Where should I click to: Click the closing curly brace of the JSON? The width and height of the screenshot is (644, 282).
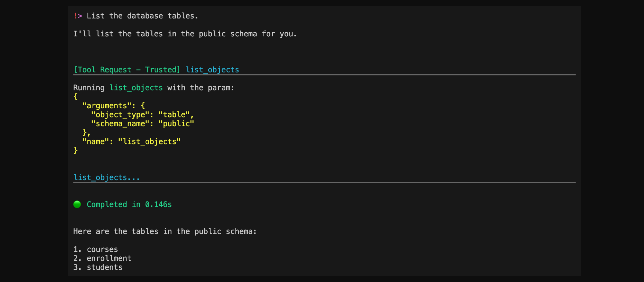[x=76, y=150]
